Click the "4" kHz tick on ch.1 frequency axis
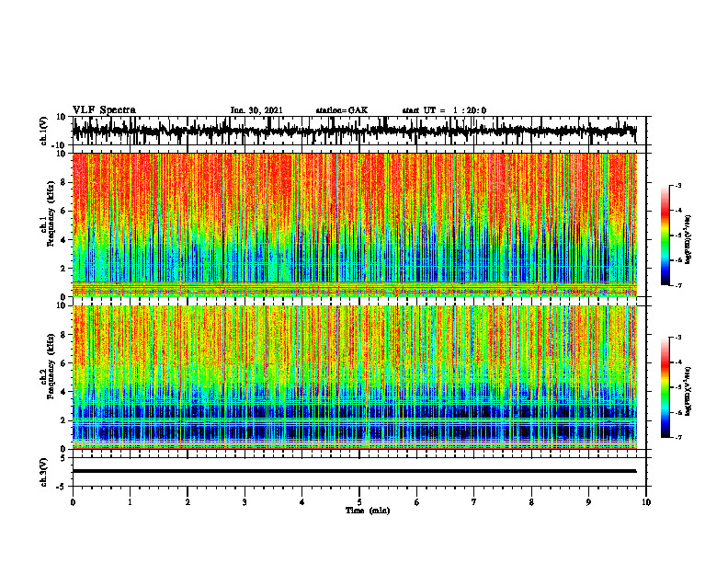This screenshot has height=563, width=728. pyautogui.click(x=63, y=240)
